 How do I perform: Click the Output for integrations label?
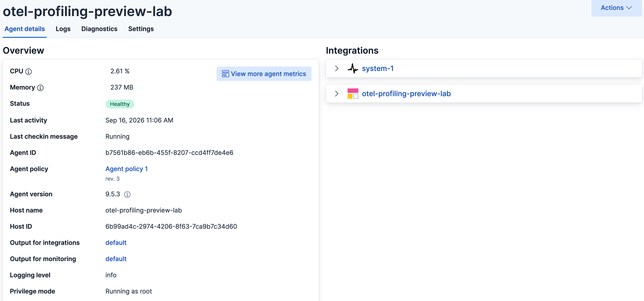pyautogui.click(x=45, y=243)
